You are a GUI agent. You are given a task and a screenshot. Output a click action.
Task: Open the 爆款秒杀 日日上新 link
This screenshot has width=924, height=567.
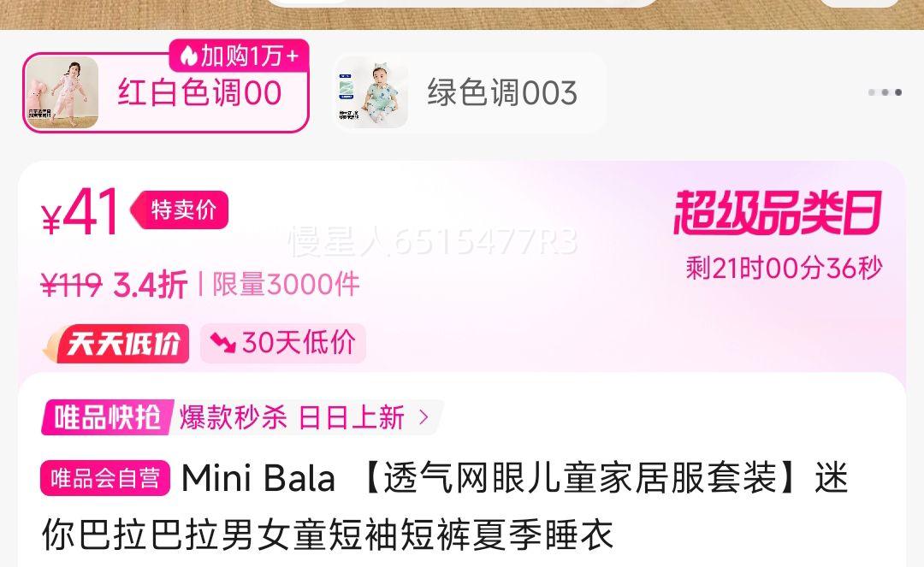click(x=292, y=418)
